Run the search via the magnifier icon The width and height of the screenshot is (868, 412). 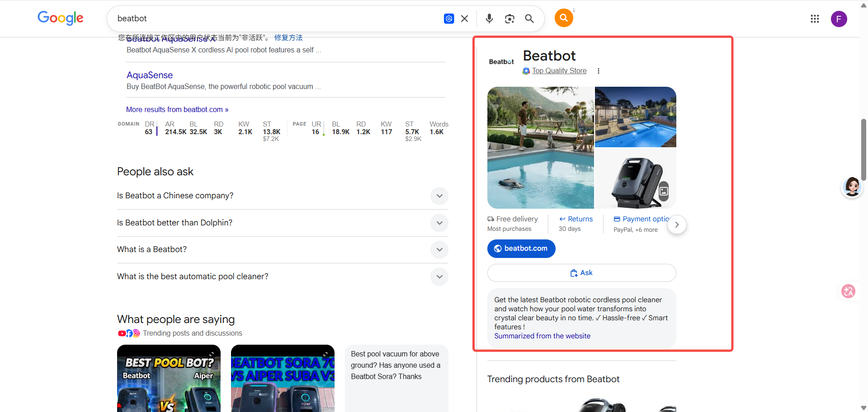tap(529, 19)
